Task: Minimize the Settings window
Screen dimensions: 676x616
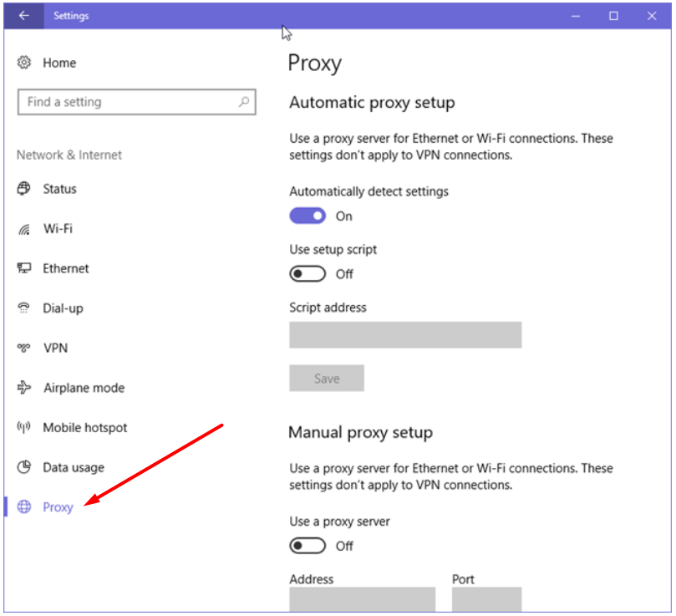Action: pyautogui.click(x=576, y=16)
